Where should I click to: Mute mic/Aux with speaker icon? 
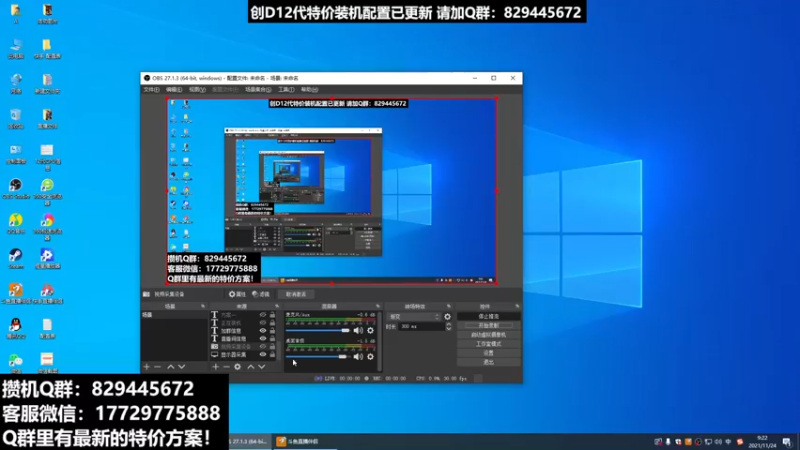point(358,331)
